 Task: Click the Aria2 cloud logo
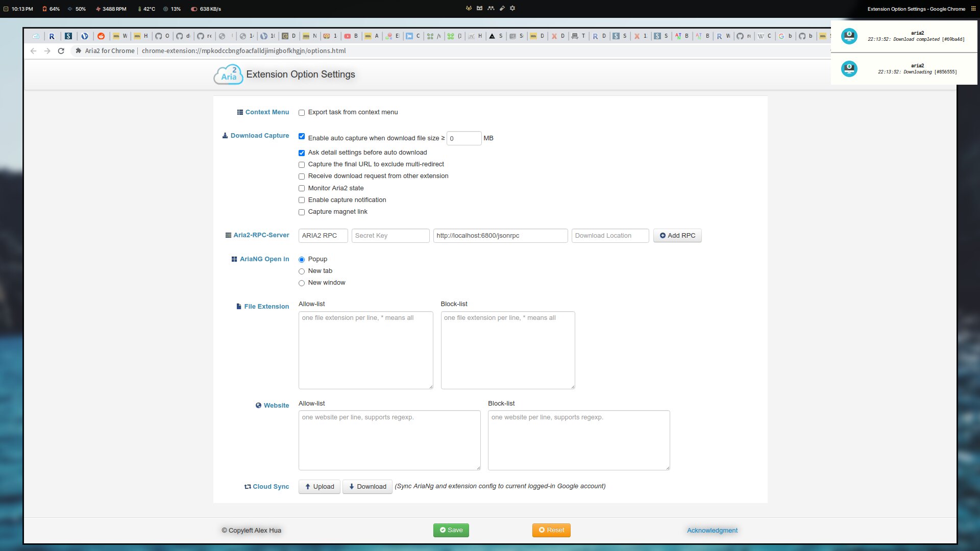[228, 74]
